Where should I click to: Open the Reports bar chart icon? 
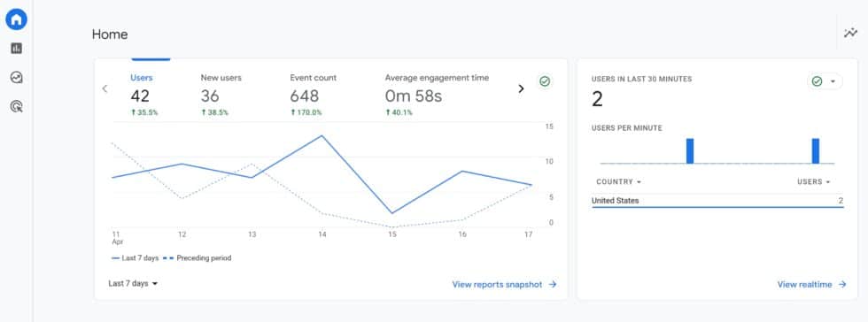(17, 49)
